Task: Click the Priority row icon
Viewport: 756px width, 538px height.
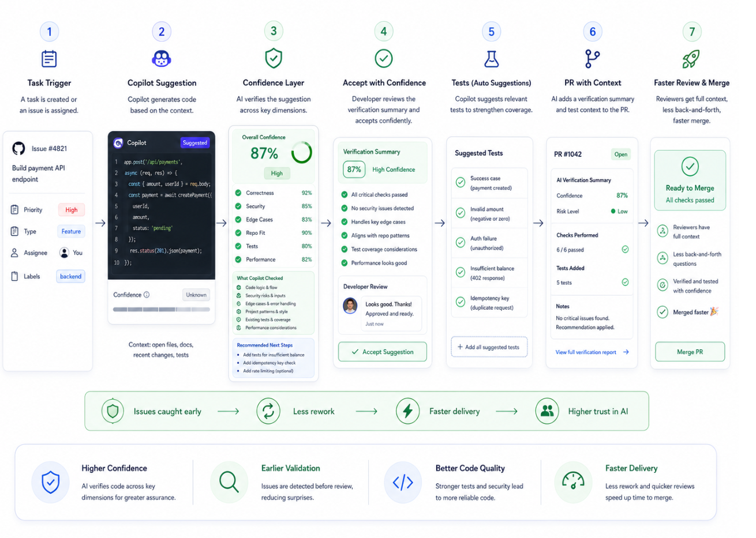Action: [x=15, y=210]
